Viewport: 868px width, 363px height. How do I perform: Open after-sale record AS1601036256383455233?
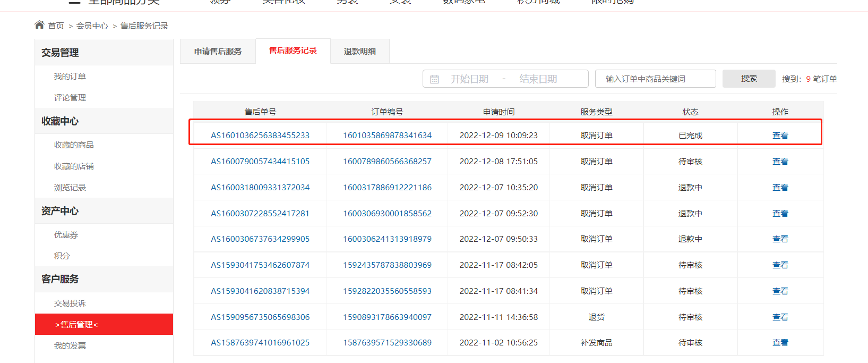(260, 136)
